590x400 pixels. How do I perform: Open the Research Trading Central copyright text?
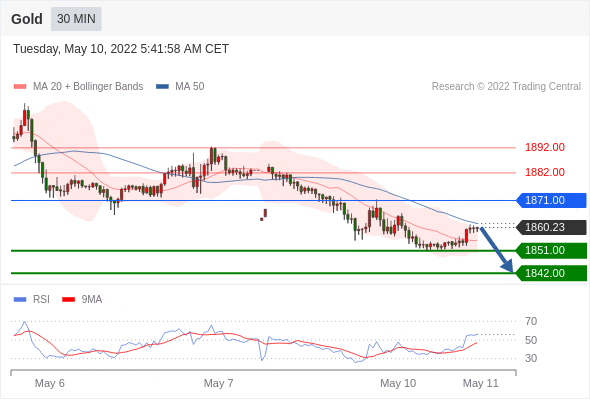coord(506,87)
